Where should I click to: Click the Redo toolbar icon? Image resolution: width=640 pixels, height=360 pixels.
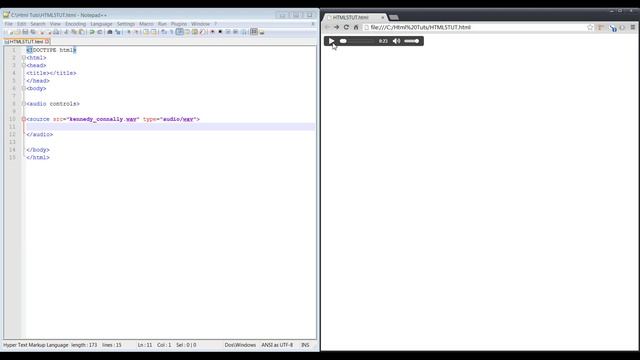100,32
